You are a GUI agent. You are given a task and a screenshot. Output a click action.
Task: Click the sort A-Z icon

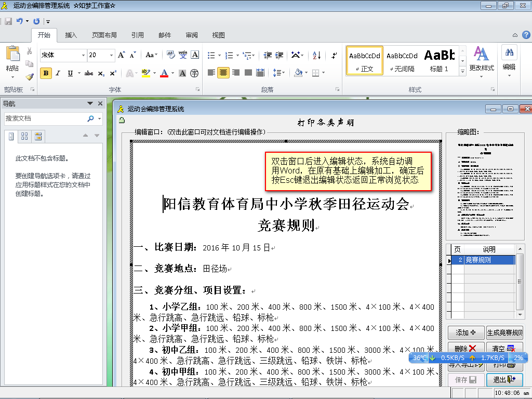pyautogui.click(x=317, y=55)
